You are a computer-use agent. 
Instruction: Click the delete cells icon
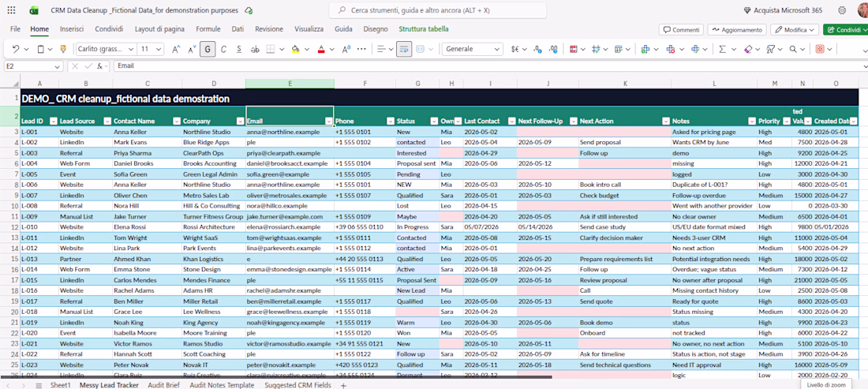point(671,49)
